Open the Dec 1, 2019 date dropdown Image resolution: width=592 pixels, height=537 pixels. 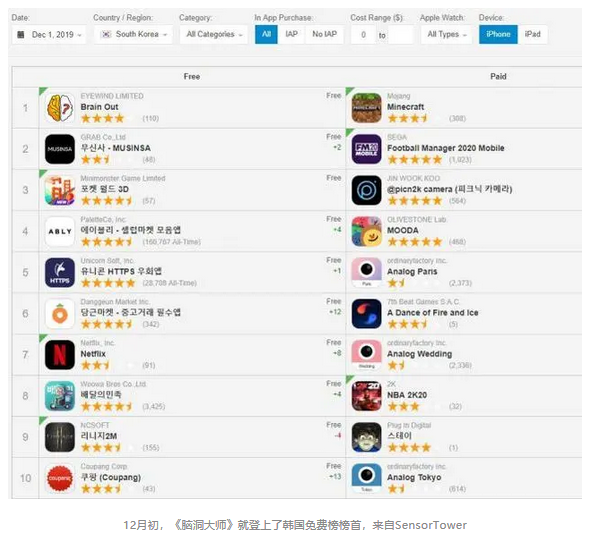[49, 35]
